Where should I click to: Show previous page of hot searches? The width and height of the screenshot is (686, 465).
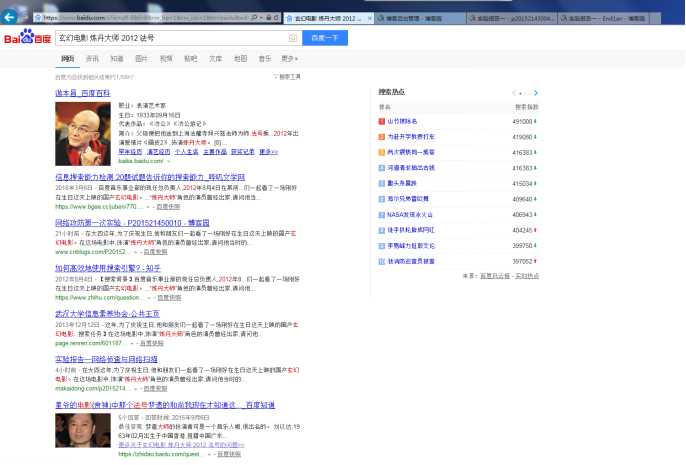(x=514, y=93)
